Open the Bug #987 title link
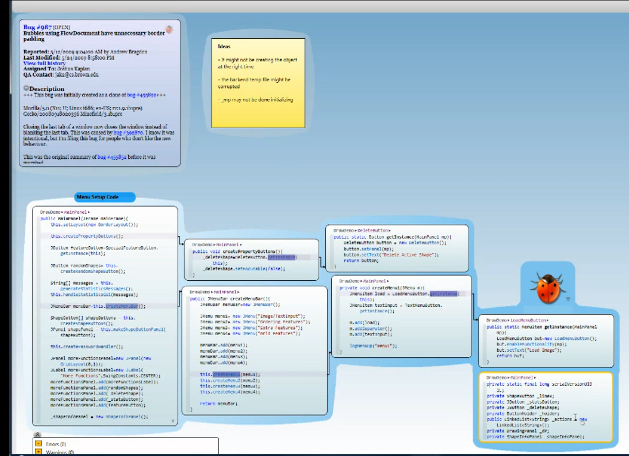The height and width of the screenshot is (456, 629). pyautogui.click(x=37, y=27)
